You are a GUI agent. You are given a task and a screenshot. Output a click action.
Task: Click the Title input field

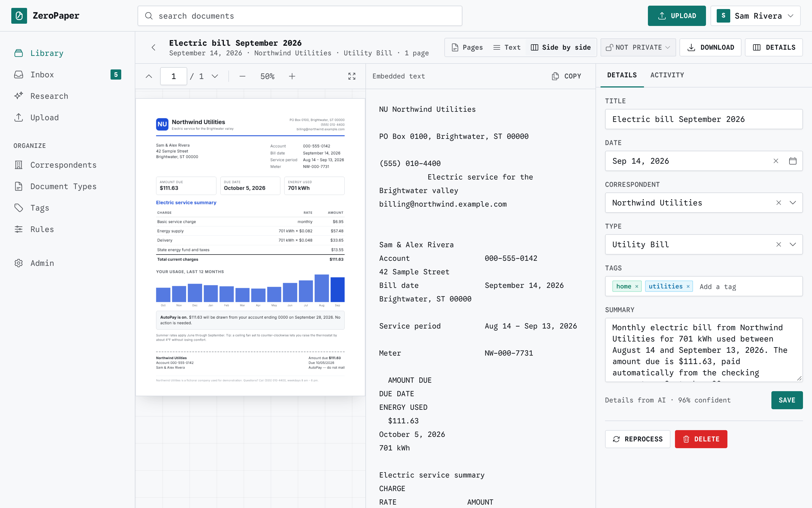[704, 119]
